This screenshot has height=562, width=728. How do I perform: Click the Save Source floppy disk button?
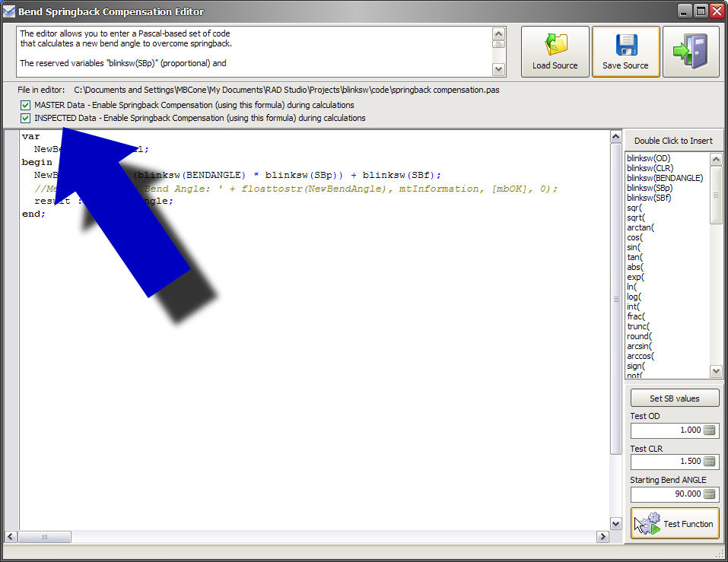point(625,52)
